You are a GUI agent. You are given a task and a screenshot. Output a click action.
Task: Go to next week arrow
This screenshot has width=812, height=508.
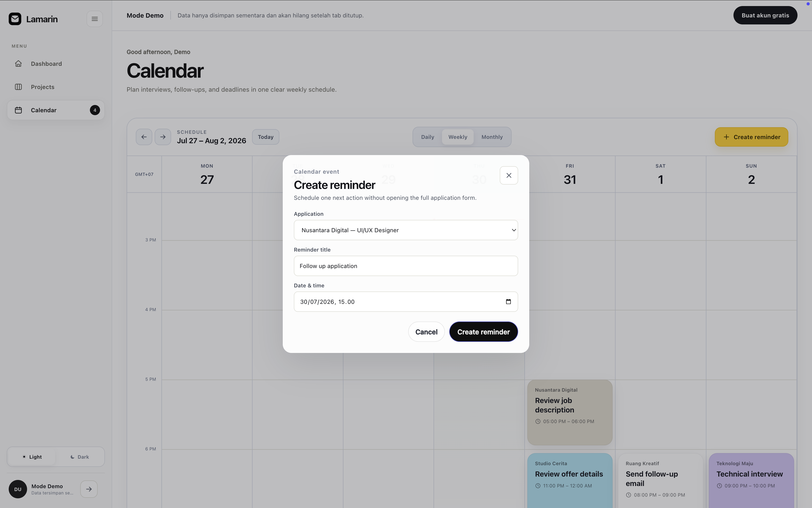pos(163,137)
